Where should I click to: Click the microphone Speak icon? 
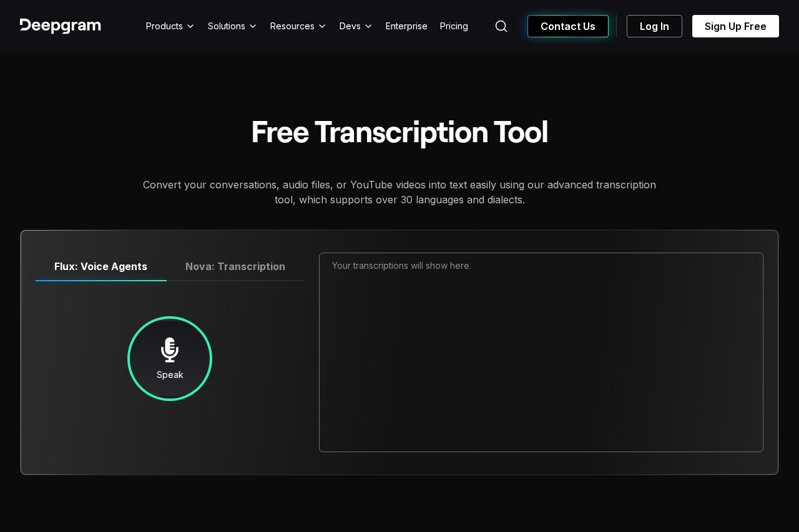point(170,350)
